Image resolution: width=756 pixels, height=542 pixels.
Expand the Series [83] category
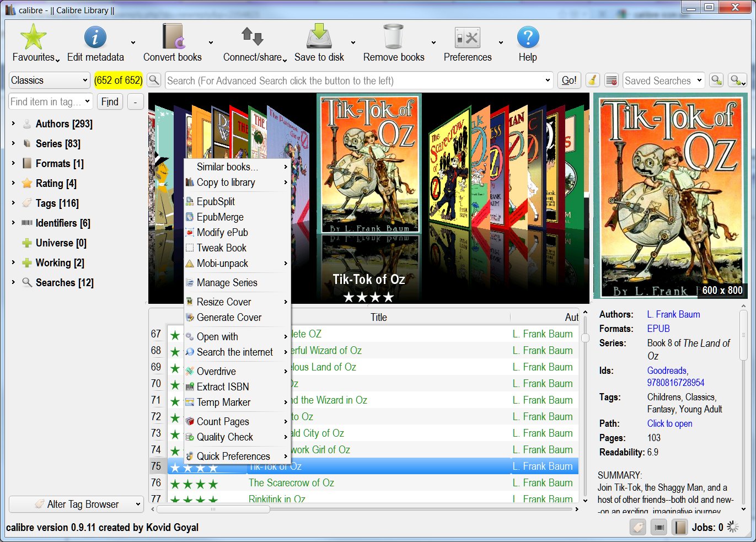(x=13, y=143)
